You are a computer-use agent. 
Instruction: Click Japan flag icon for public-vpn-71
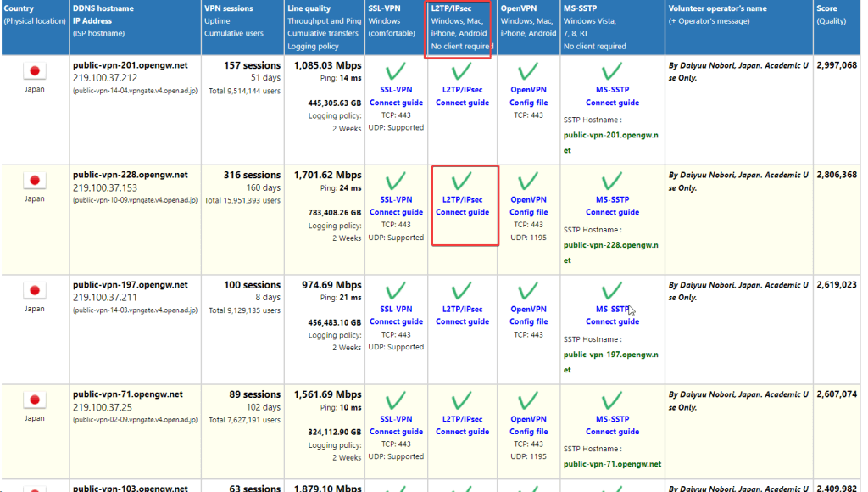[x=34, y=400]
